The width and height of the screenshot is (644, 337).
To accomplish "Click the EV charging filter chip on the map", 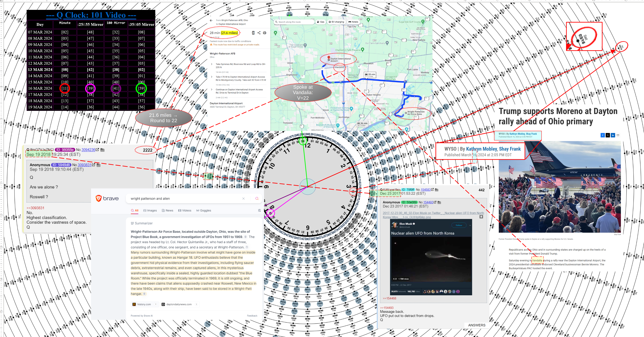I will pyautogui.click(x=336, y=22).
